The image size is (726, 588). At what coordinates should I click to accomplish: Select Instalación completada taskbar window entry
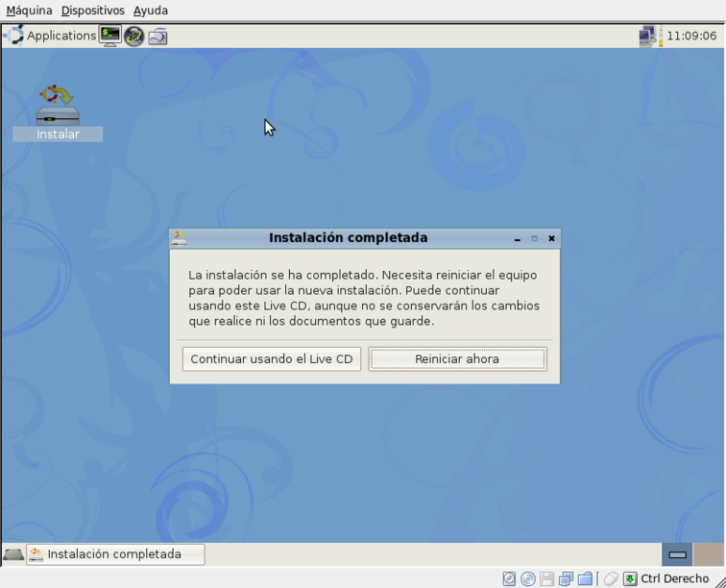pos(115,554)
